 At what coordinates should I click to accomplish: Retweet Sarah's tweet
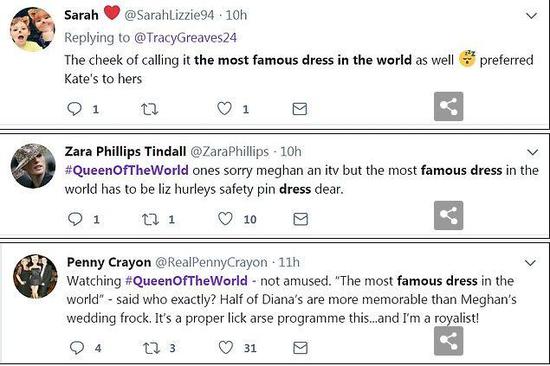coord(149,109)
